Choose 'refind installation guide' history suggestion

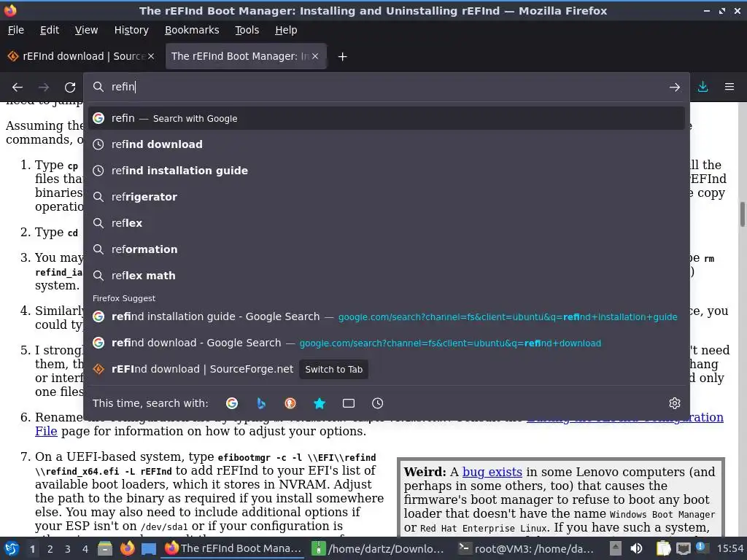[x=387, y=171]
